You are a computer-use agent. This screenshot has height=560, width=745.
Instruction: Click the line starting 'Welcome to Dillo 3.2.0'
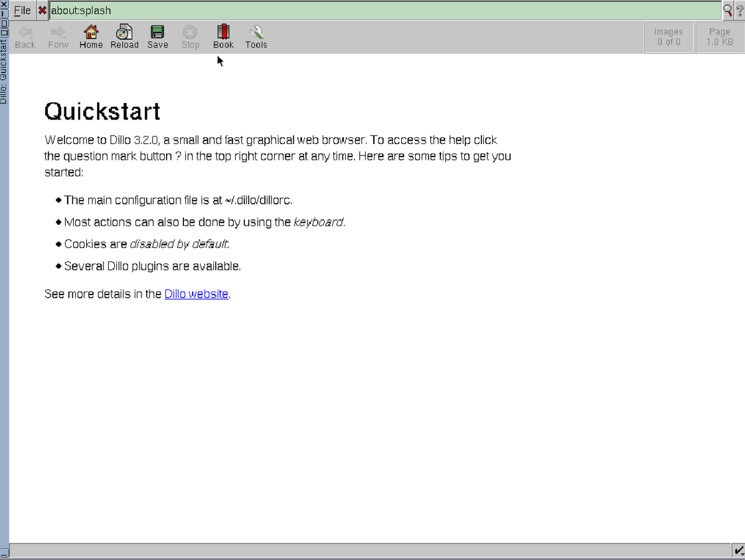[x=271, y=140]
